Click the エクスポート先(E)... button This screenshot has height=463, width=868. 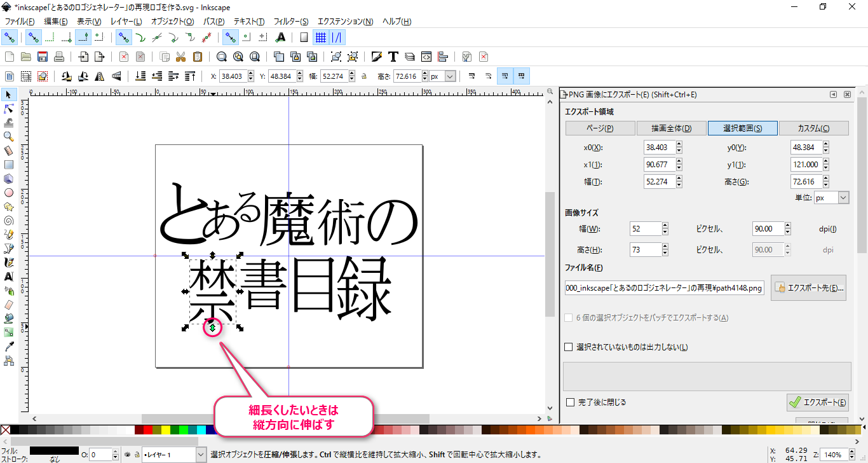[809, 287]
